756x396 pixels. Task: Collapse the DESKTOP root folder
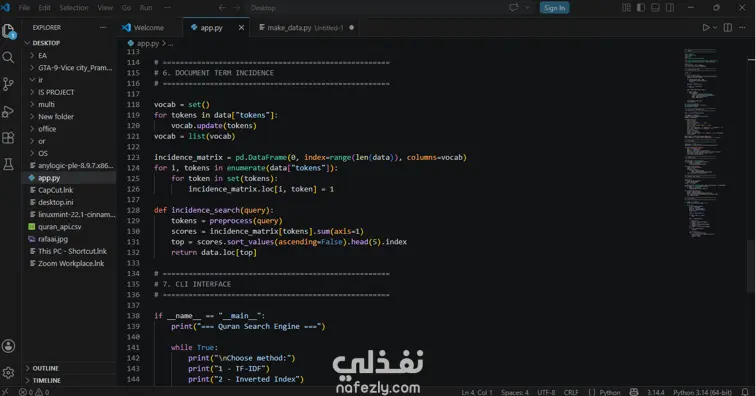click(x=46, y=43)
